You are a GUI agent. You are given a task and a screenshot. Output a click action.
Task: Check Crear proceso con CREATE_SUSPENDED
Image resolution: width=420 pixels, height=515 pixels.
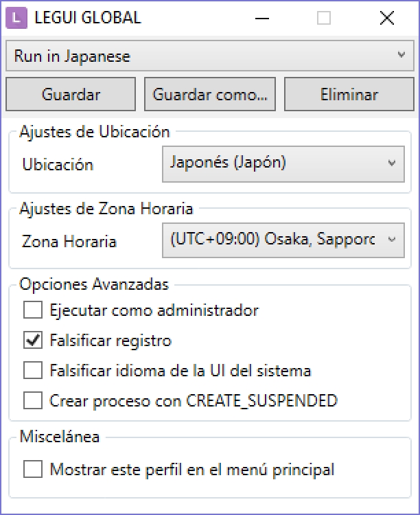tap(33, 400)
